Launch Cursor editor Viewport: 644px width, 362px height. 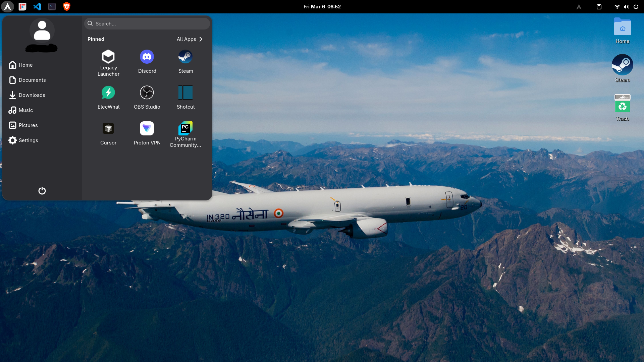click(x=108, y=133)
